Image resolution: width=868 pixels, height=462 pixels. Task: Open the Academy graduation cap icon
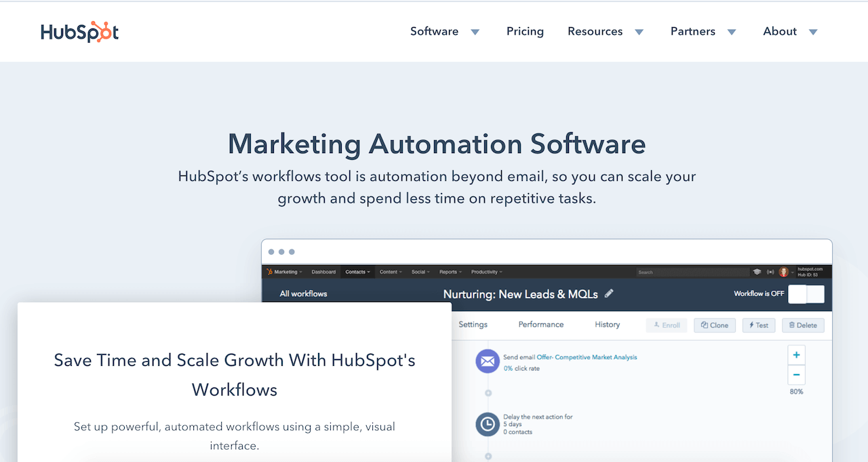[x=757, y=272]
